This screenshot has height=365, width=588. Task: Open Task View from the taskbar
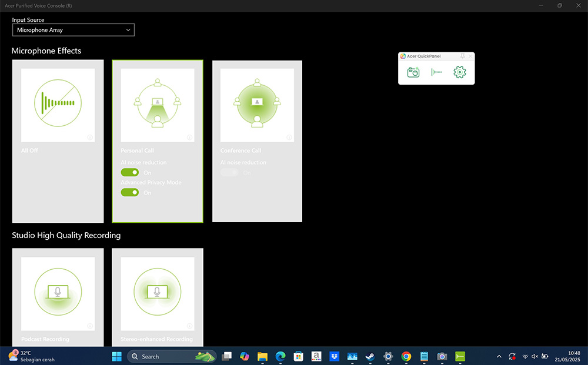[x=226, y=356]
